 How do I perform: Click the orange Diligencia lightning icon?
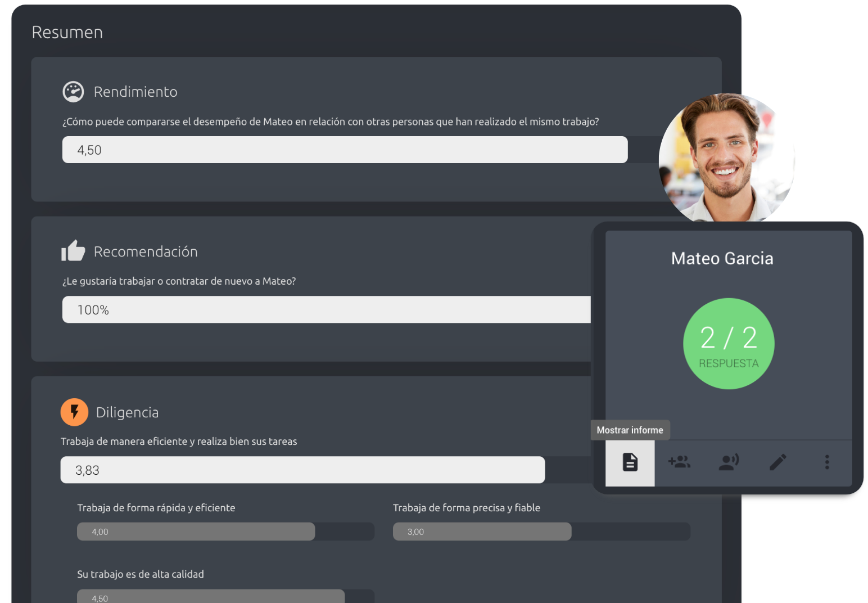point(74,412)
